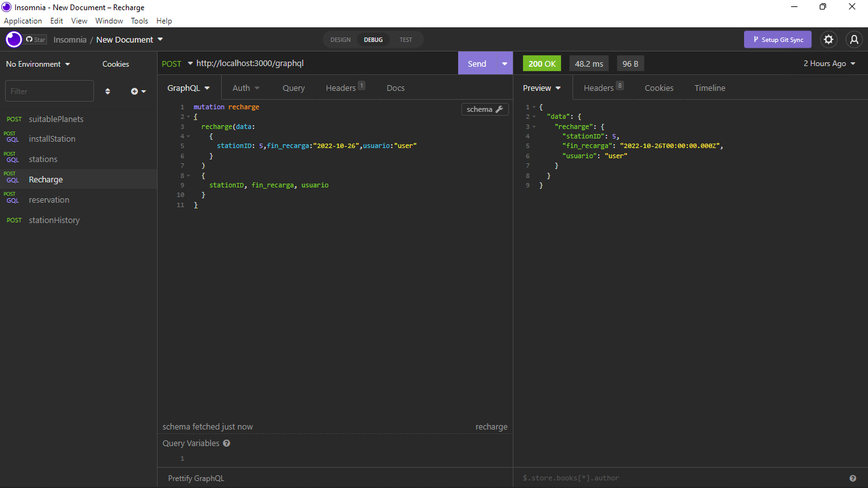Open the Tools menu
The height and width of the screenshot is (488, 868).
pyautogui.click(x=140, y=21)
